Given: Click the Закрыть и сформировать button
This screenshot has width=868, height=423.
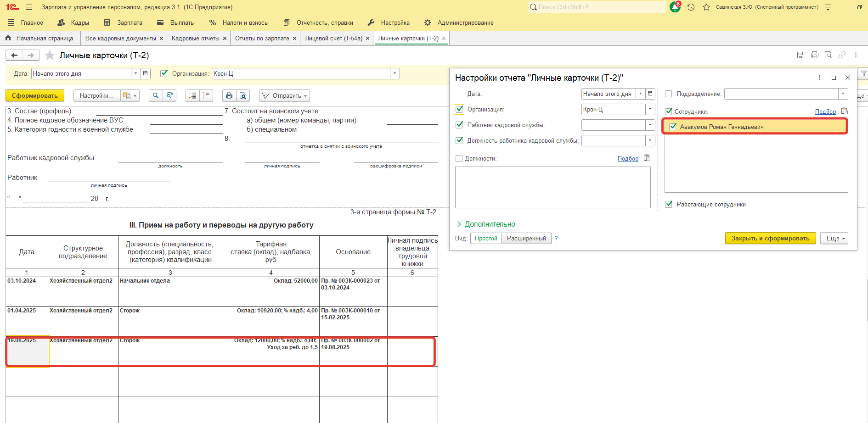Looking at the screenshot, I should click(770, 238).
